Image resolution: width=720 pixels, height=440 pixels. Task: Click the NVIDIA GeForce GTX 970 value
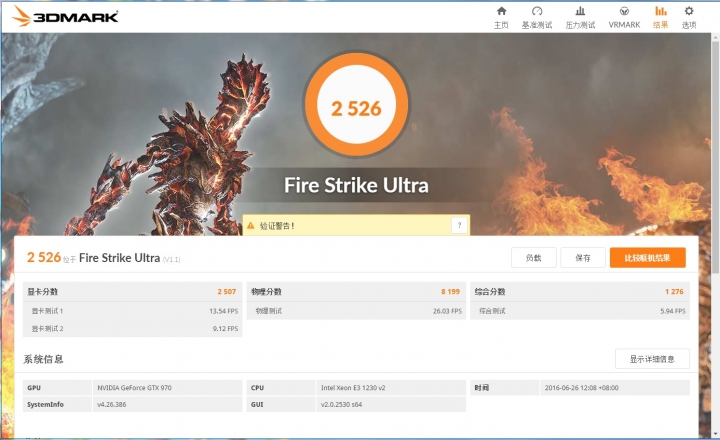pyautogui.click(x=135, y=388)
